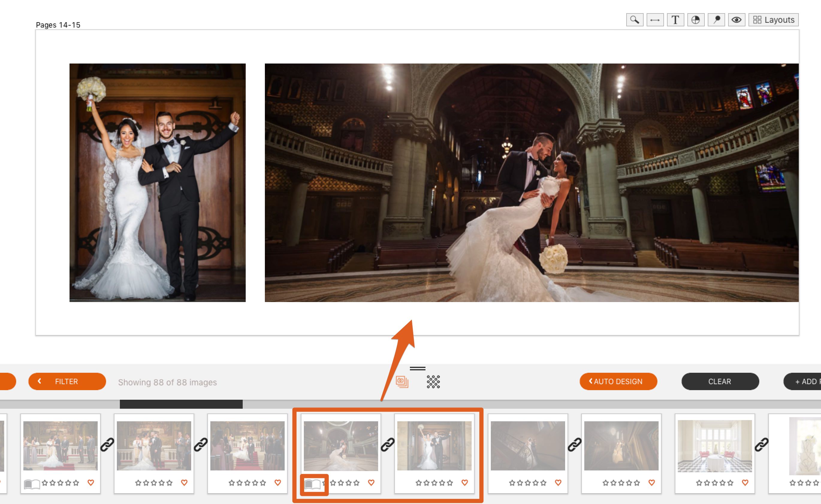821x504 pixels.
Task: Click the 'Showing 88 of 88 images' text
Action: [167, 382]
